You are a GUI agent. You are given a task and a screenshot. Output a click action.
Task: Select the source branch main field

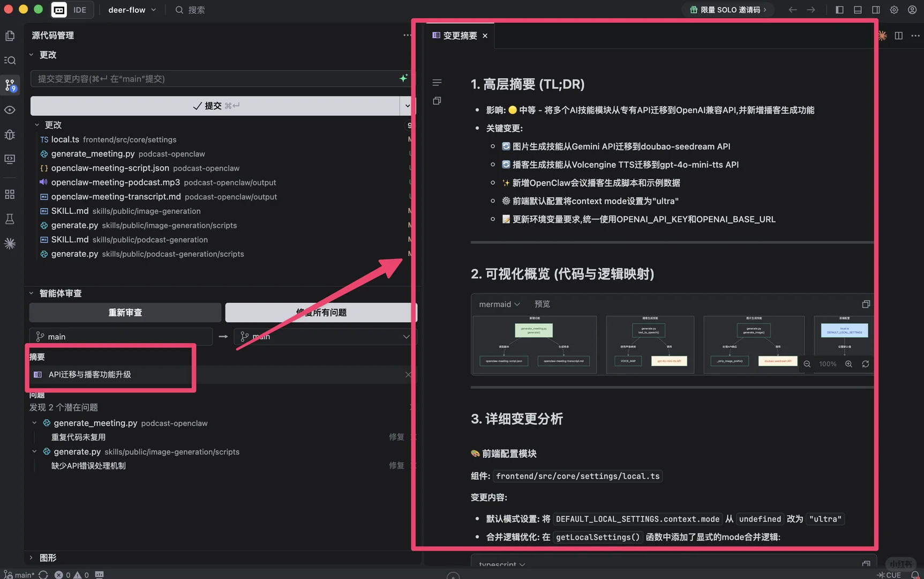coord(121,337)
